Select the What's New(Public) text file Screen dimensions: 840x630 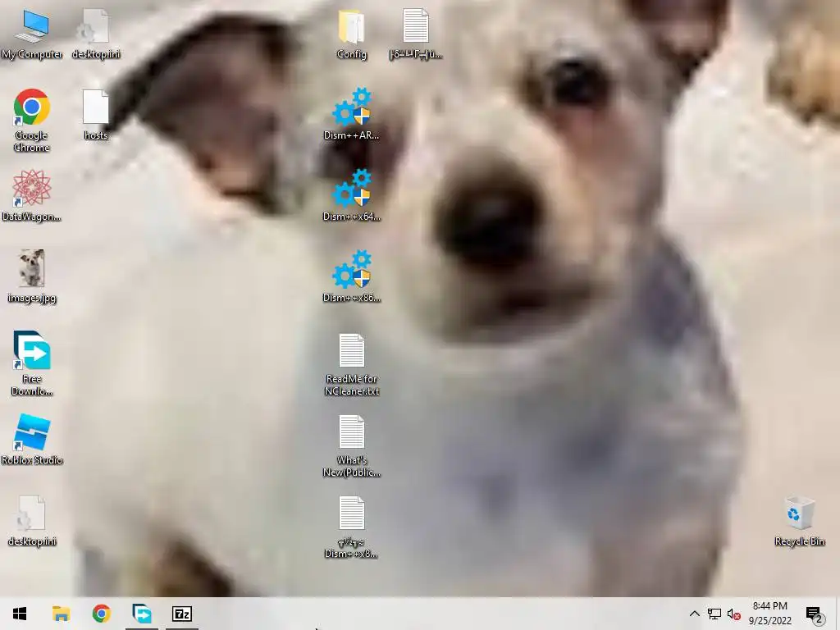352,446
